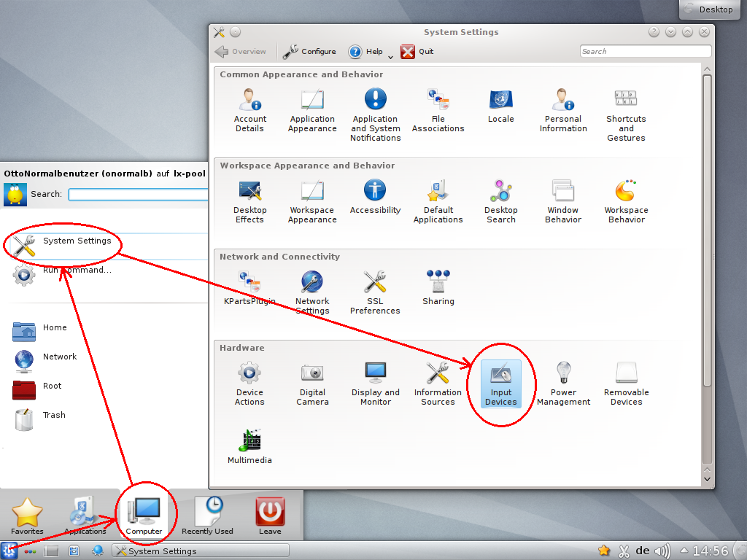The height and width of the screenshot is (560, 747).
Task: Open Information Sources module
Action: 438,384
